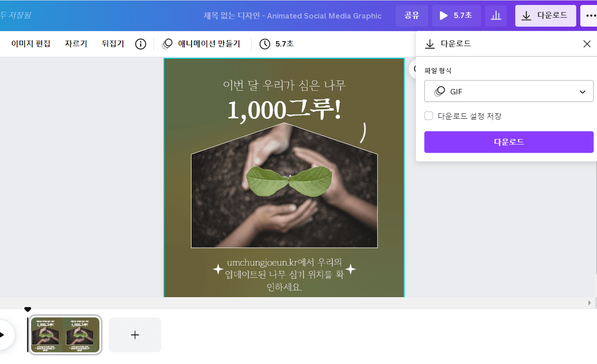The width and height of the screenshot is (597, 364).
Task: Click the information icon next to 뒤집기
Action: click(x=140, y=44)
